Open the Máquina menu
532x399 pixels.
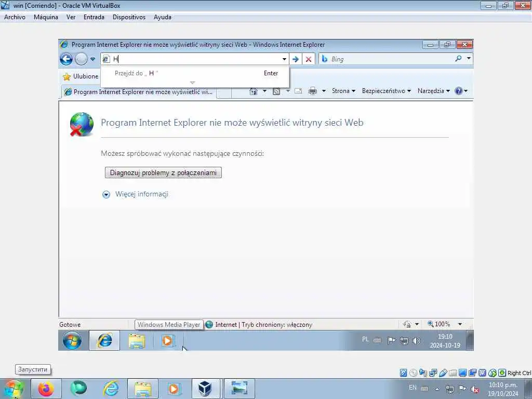(46, 17)
